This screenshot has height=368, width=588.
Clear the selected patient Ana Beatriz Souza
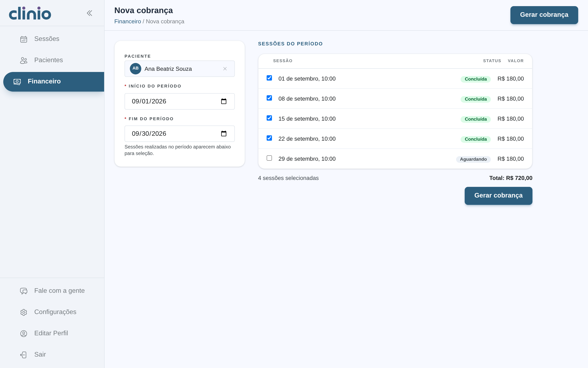click(225, 69)
